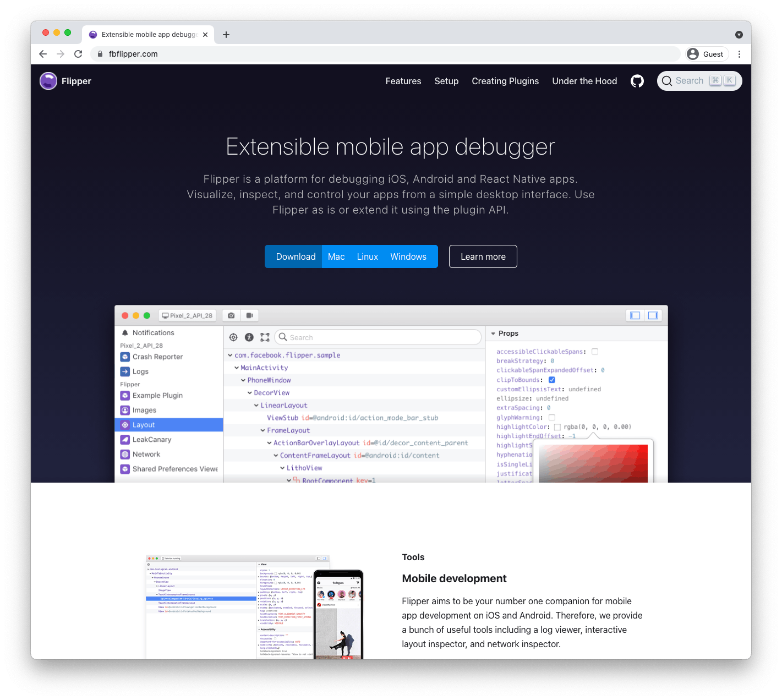Collapse the com.facebook.flipper.sample node
The height and width of the screenshot is (700, 782).
(x=230, y=356)
